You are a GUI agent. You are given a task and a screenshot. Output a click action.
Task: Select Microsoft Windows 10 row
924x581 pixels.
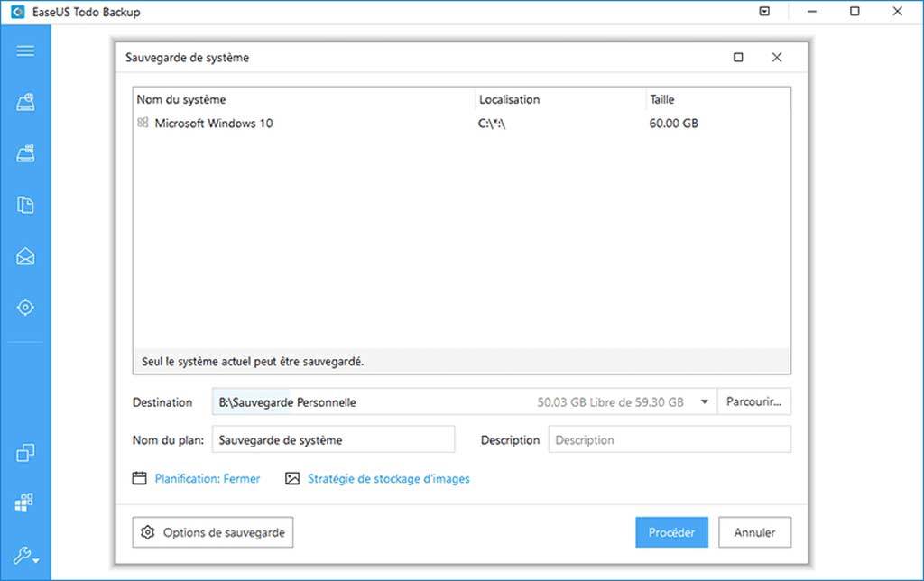pos(461,124)
